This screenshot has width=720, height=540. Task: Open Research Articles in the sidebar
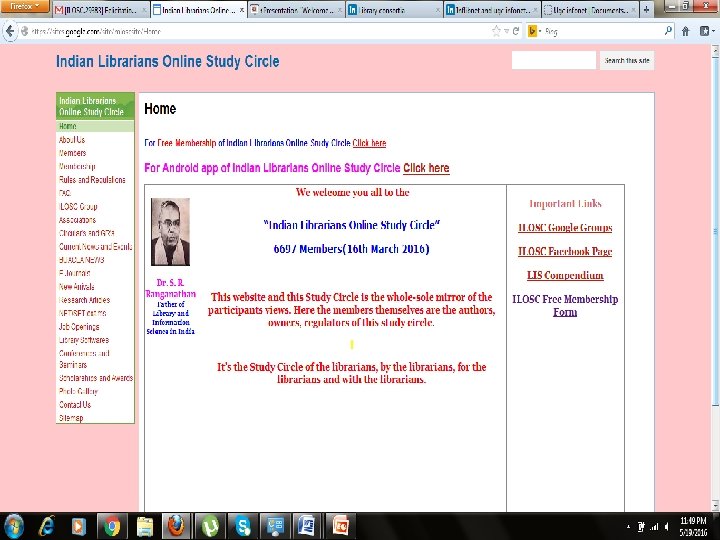84,300
